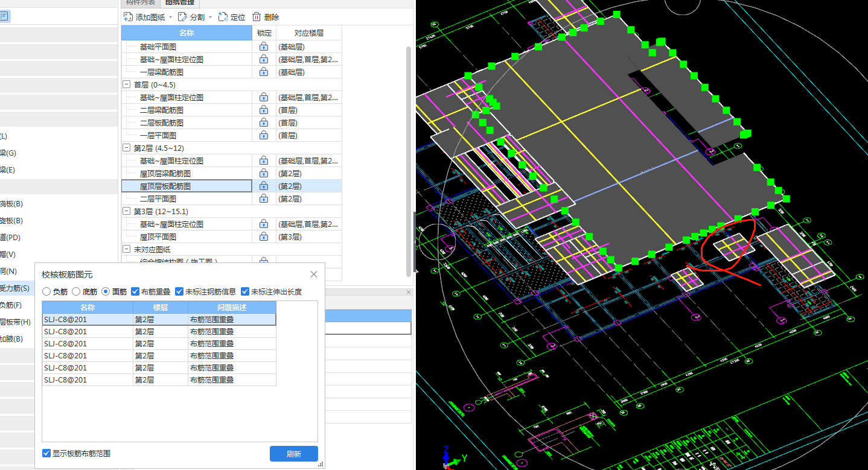Viewport: 868px width, 470px height.
Task: Click the 问题描述 column header
Action: 232,307
